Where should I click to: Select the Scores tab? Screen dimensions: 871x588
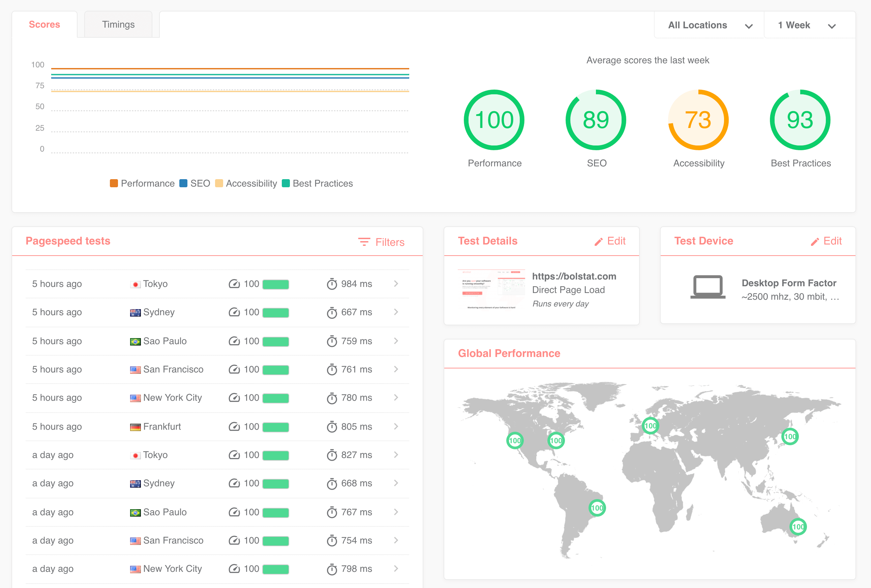click(44, 25)
